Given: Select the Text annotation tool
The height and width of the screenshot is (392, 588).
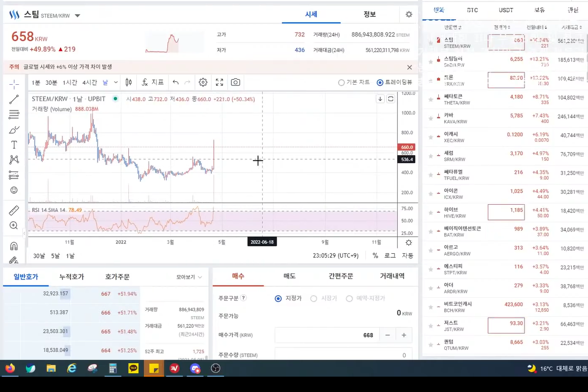Looking at the screenshot, I should pos(14,145).
